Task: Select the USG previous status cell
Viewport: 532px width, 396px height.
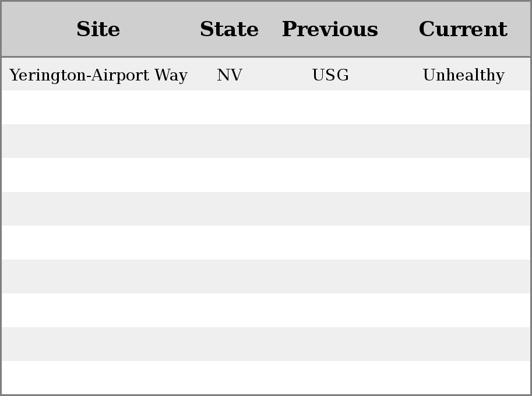Action: 330,75
